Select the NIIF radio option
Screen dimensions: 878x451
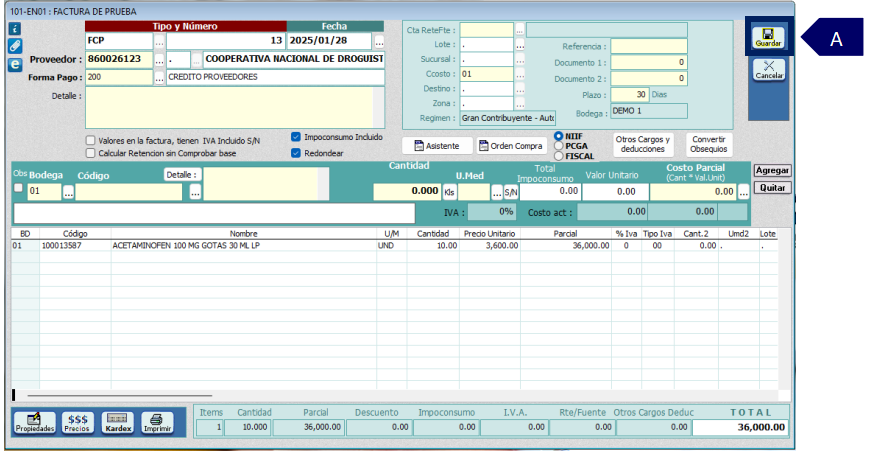coord(558,136)
